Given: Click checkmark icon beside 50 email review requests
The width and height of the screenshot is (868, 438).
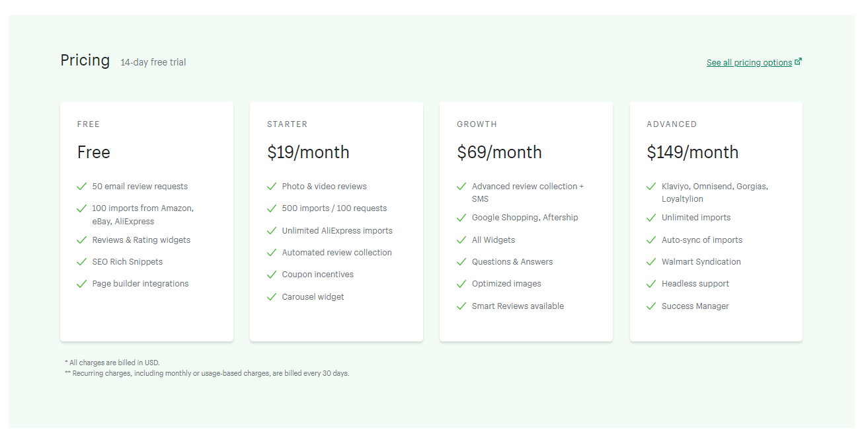Looking at the screenshot, I should [x=82, y=187].
